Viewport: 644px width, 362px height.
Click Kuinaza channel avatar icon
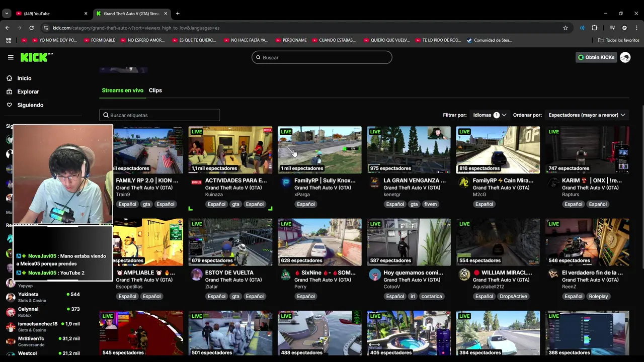pyautogui.click(x=196, y=183)
